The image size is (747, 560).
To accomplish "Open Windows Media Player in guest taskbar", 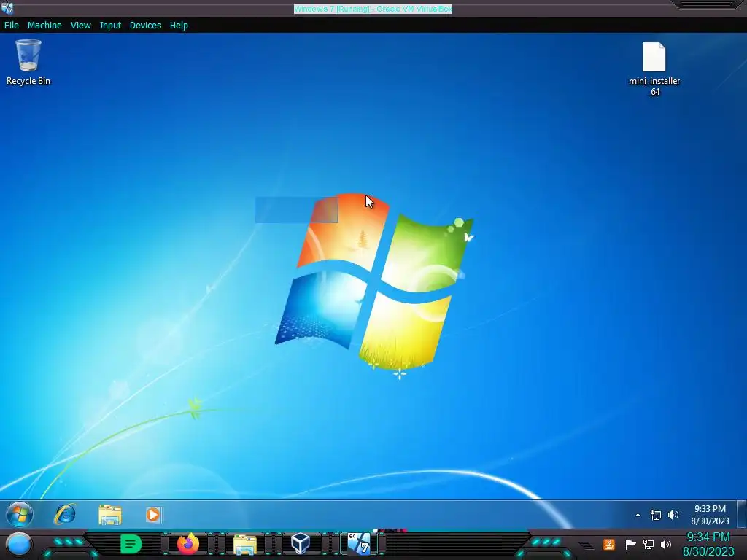I will coord(153,515).
